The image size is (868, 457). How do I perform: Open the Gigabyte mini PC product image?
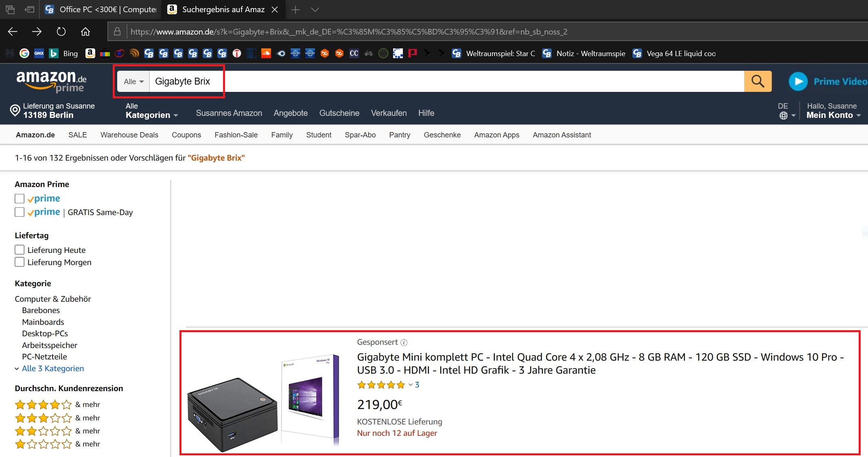tap(264, 403)
